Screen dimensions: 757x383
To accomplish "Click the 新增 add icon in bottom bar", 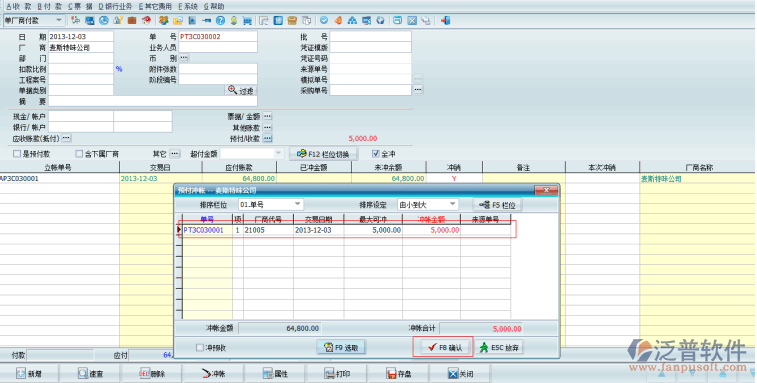I will click(x=21, y=373).
